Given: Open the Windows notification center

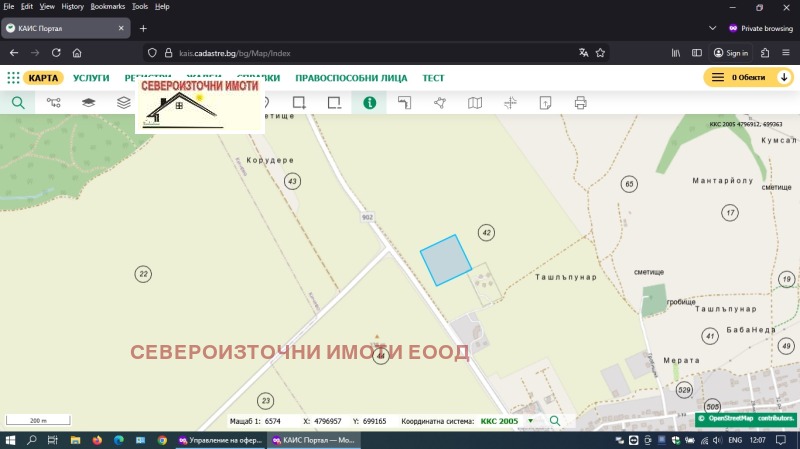Looking at the screenshot, I should (781, 440).
